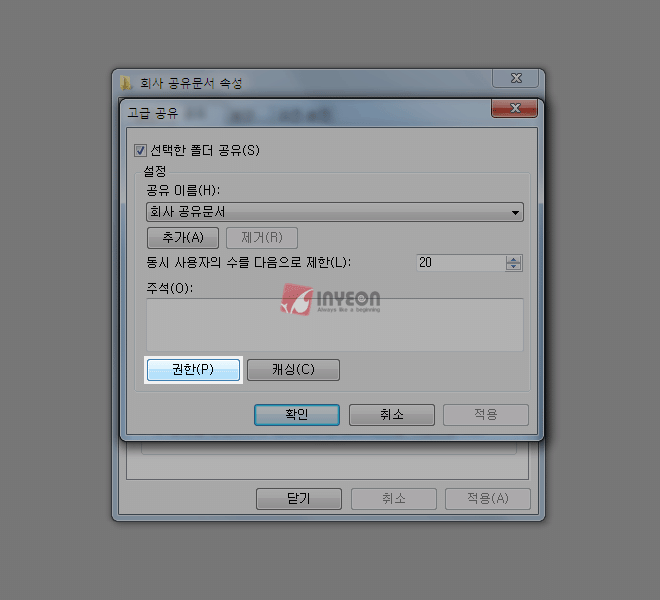Click the folder icon in properties title bar

pyautogui.click(x=125, y=83)
